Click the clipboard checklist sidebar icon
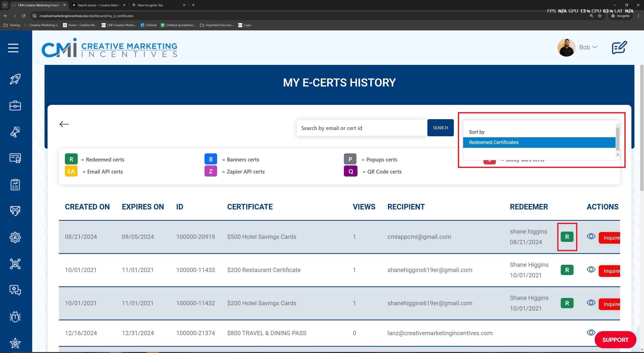This screenshot has height=353, width=644. [x=15, y=185]
